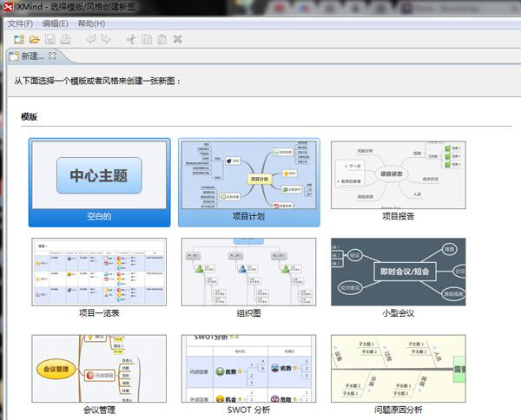Click the Cut scissors icon
This screenshot has width=521, height=420.
(x=131, y=39)
